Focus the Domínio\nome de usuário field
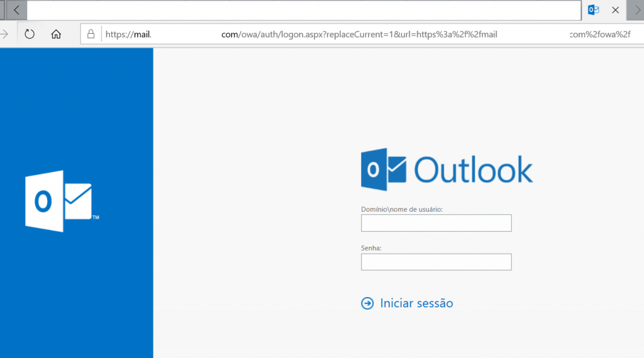Image resolution: width=644 pixels, height=358 pixels. [x=436, y=223]
